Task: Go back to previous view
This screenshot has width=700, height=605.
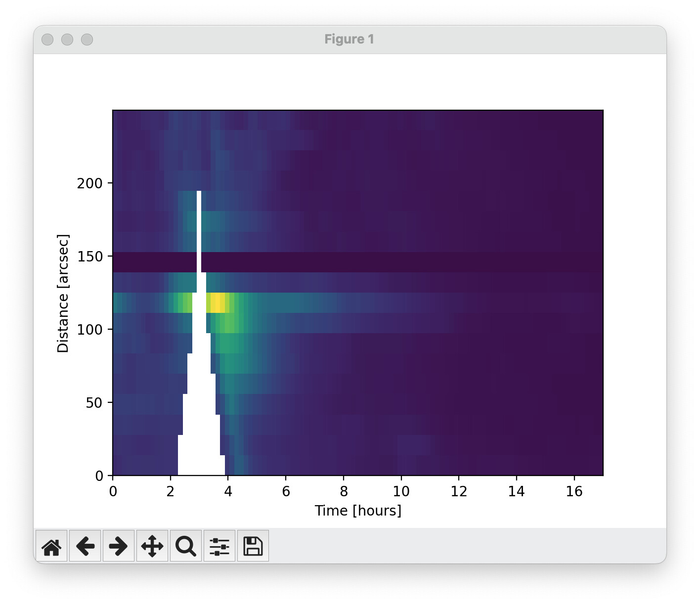Action: tap(85, 546)
